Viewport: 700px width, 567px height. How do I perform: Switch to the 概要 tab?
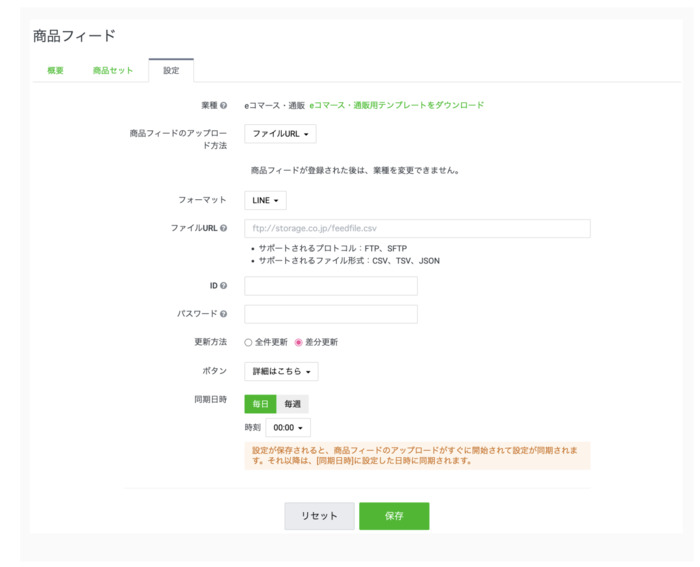(55, 71)
